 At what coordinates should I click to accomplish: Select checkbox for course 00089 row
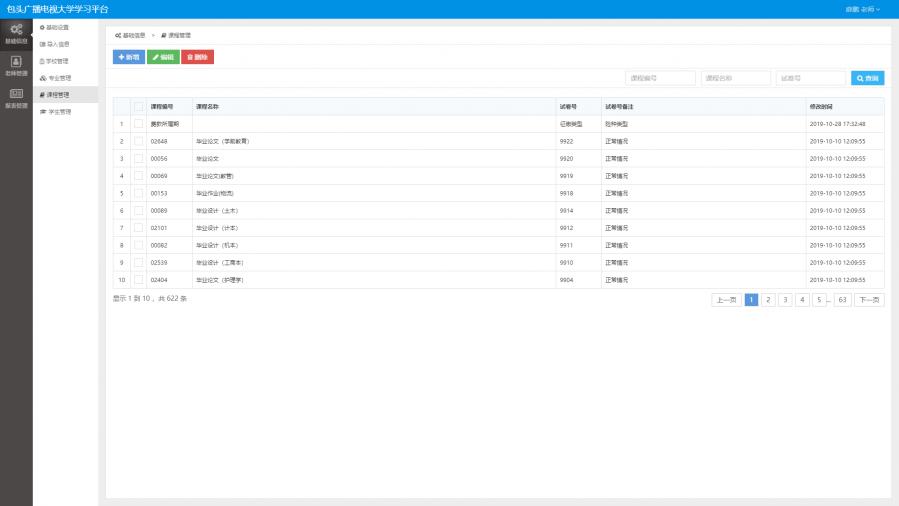coord(139,210)
